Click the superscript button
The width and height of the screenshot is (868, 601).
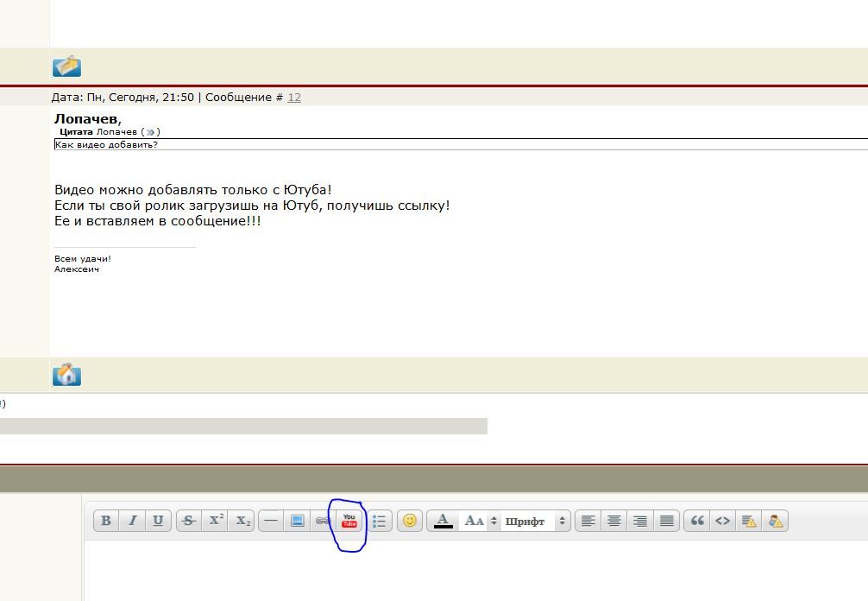point(216,521)
